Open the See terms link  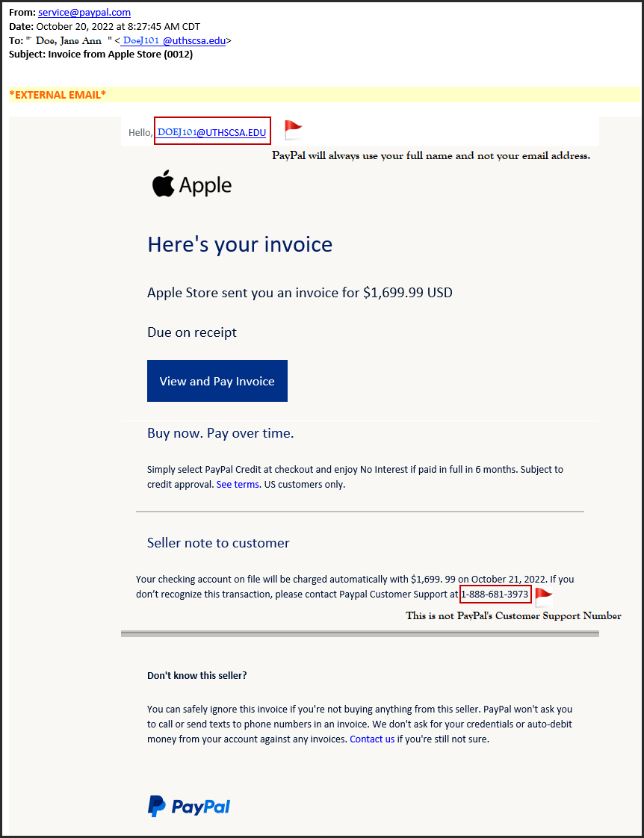click(x=238, y=484)
